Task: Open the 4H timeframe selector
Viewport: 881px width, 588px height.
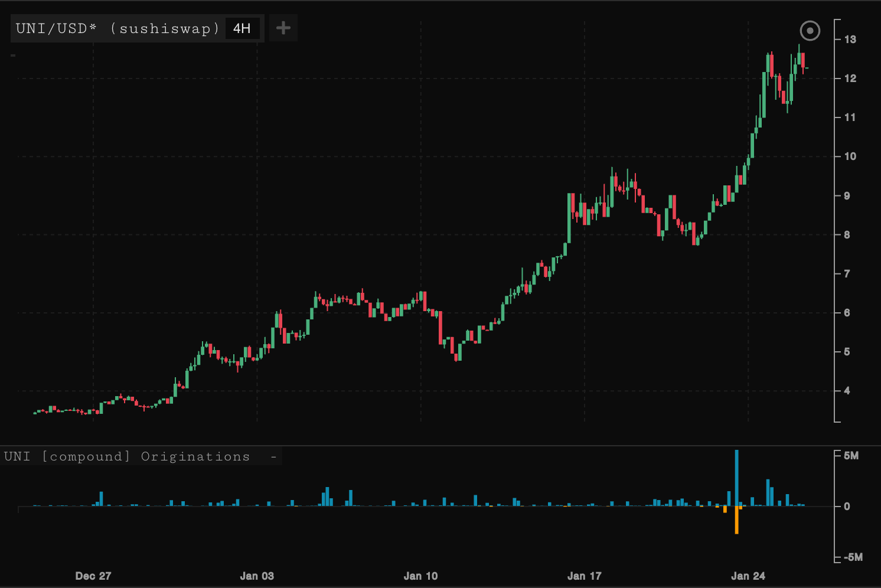Action: coord(242,28)
